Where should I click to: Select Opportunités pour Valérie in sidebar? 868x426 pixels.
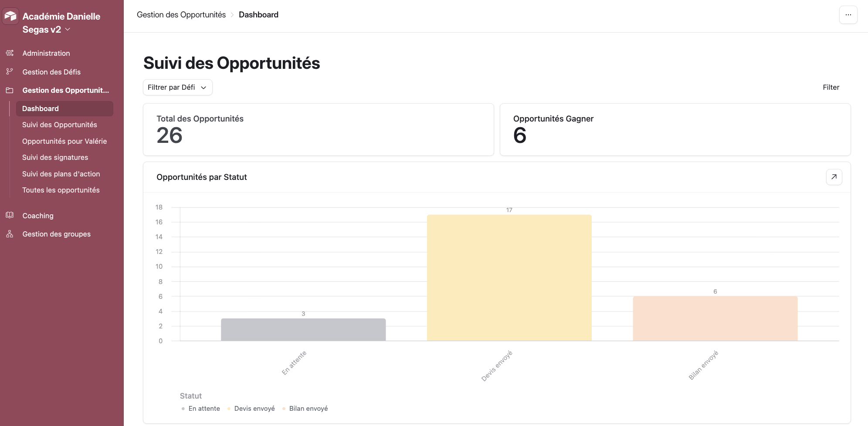coord(64,141)
